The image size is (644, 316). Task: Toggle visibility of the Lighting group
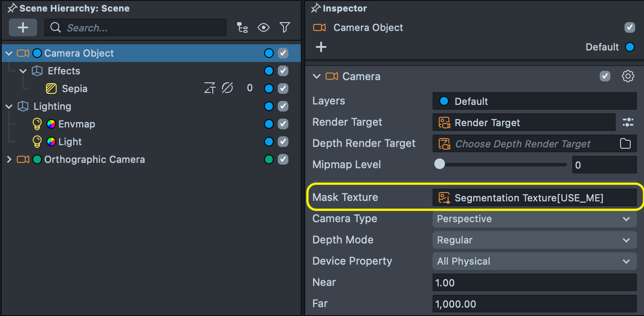(x=283, y=106)
